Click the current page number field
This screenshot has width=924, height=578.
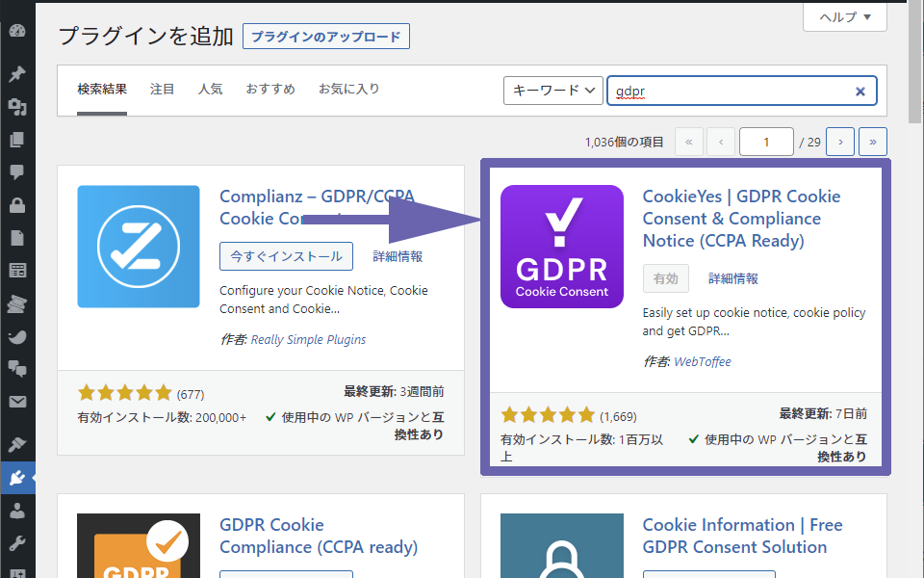click(x=766, y=143)
